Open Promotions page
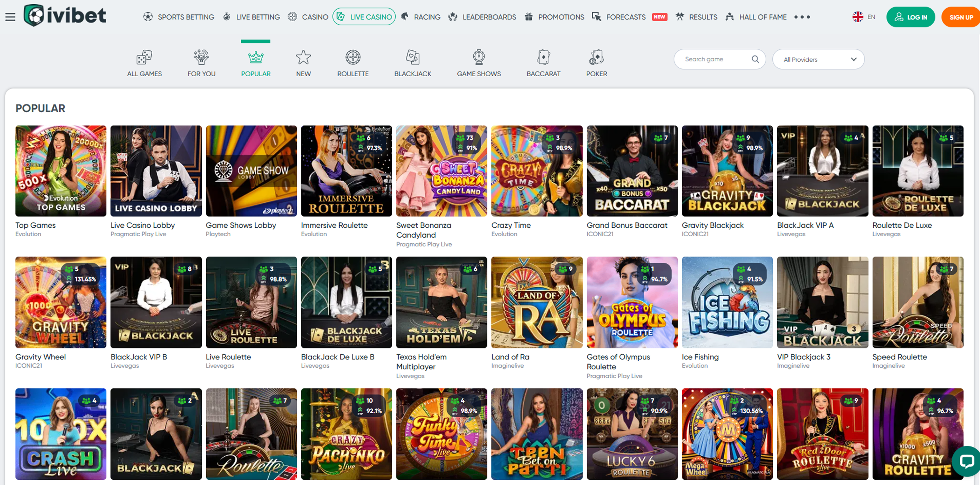The image size is (980, 485). point(554,17)
